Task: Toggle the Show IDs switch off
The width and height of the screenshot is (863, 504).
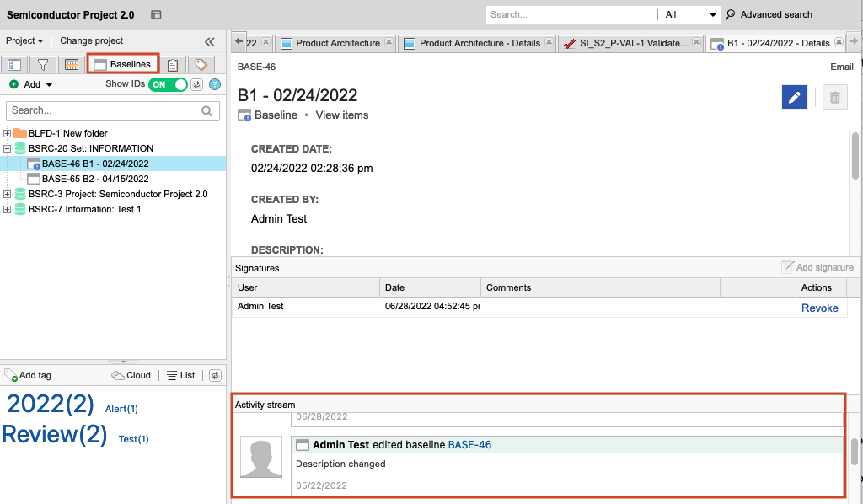Action: point(168,84)
